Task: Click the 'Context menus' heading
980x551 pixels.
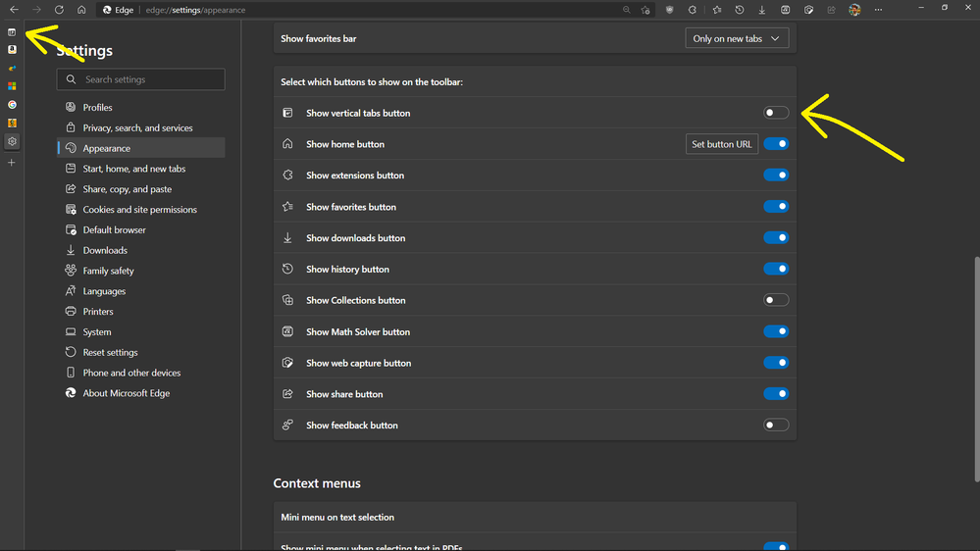Action: 317,483
